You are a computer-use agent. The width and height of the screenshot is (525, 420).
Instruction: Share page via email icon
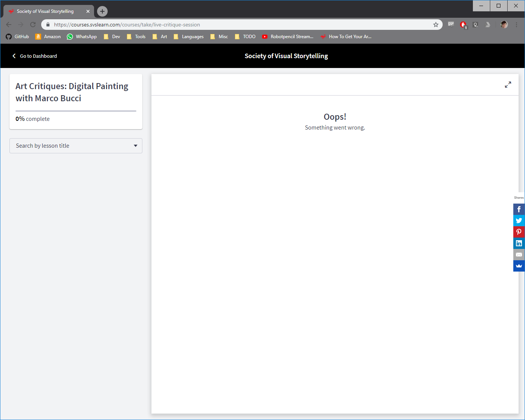[x=519, y=255]
